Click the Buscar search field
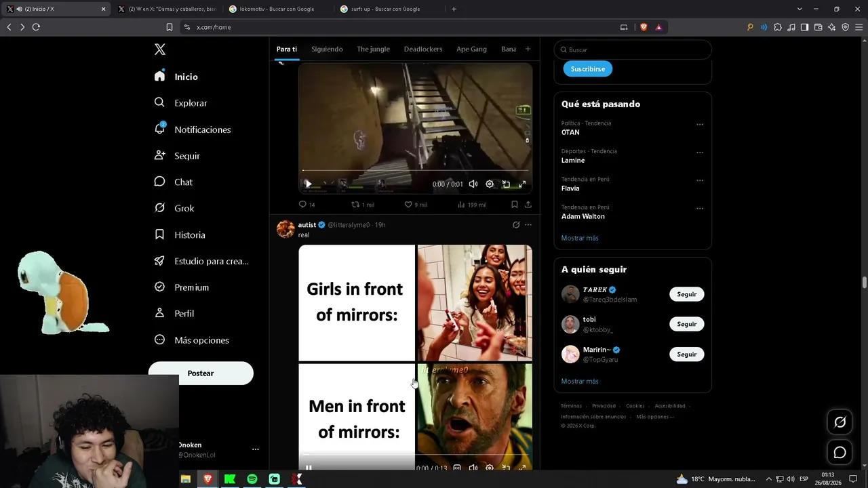The width and height of the screenshot is (868, 488). pyautogui.click(x=633, y=49)
